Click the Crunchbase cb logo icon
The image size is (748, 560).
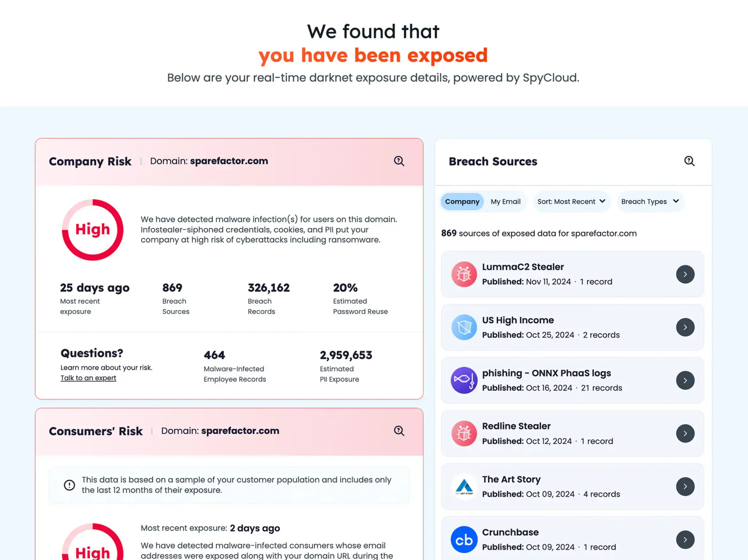[x=464, y=540]
